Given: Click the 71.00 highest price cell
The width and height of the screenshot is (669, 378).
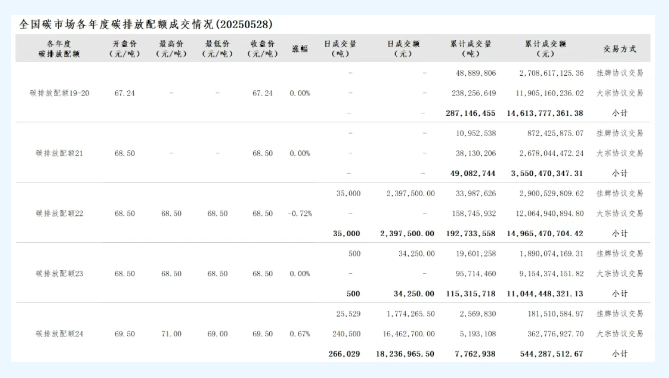Looking at the screenshot, I should click(x=172, y=334).
